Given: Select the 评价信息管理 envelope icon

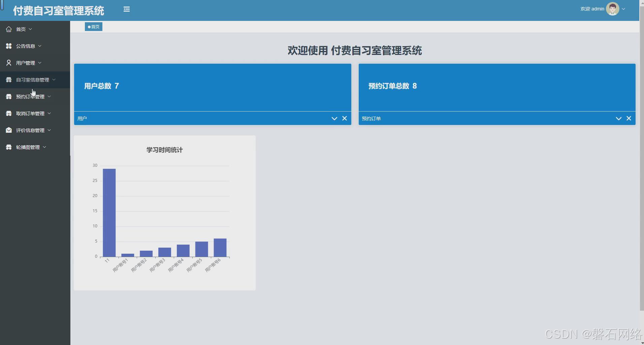Looking at the screenshot, I should click(9, 130).
